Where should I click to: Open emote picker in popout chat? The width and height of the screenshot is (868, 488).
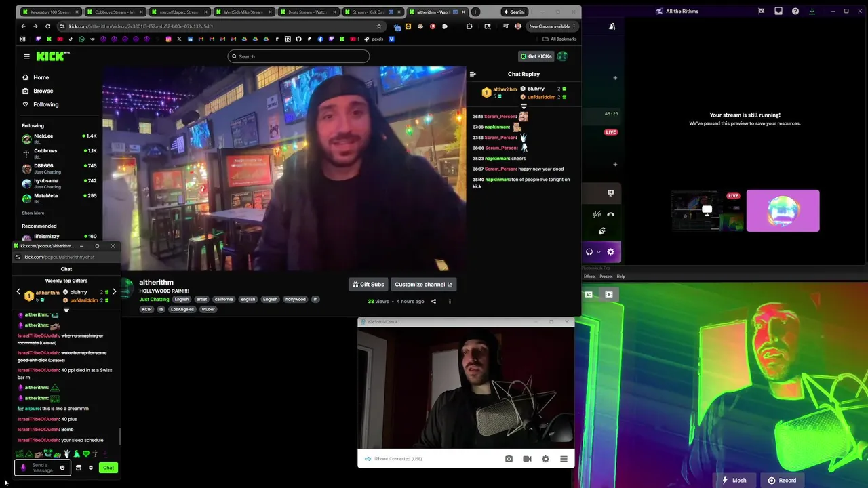point(62,468)
